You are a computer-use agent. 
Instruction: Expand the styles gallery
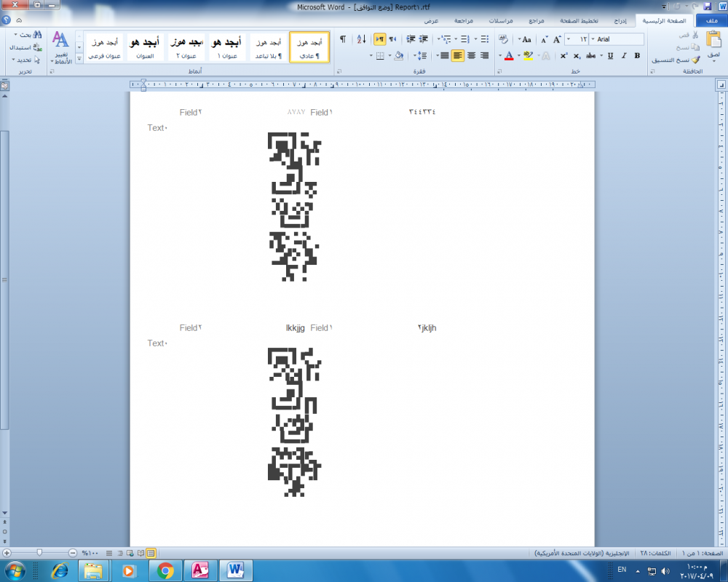coord(79,58)
